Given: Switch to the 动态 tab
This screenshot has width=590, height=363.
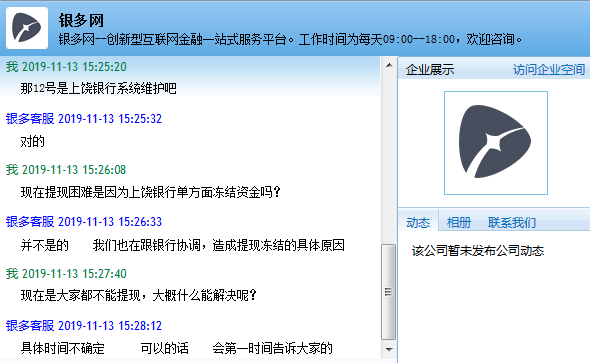Looking at the screenshot, I should coord(418,222).
